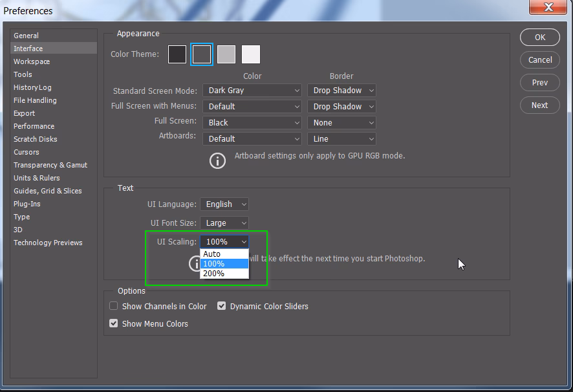Open the UI Font Size dropdown
The width and height of the screenshot is (573, 392).
pyautogui.click(x=224, y=223)
